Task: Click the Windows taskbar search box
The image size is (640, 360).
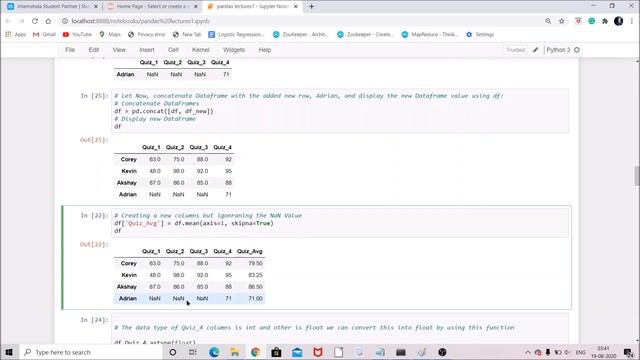Action: 91,352
